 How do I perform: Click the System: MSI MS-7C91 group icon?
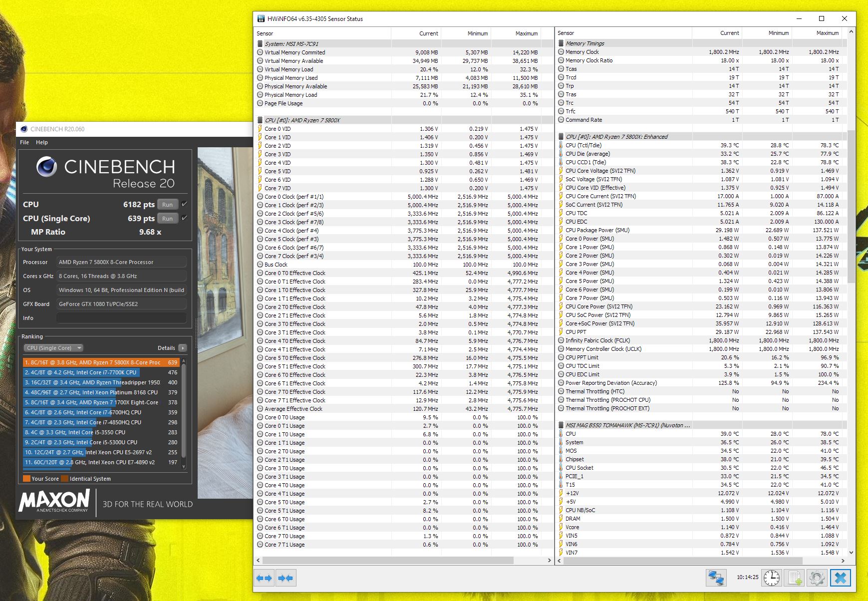point(260,44)
